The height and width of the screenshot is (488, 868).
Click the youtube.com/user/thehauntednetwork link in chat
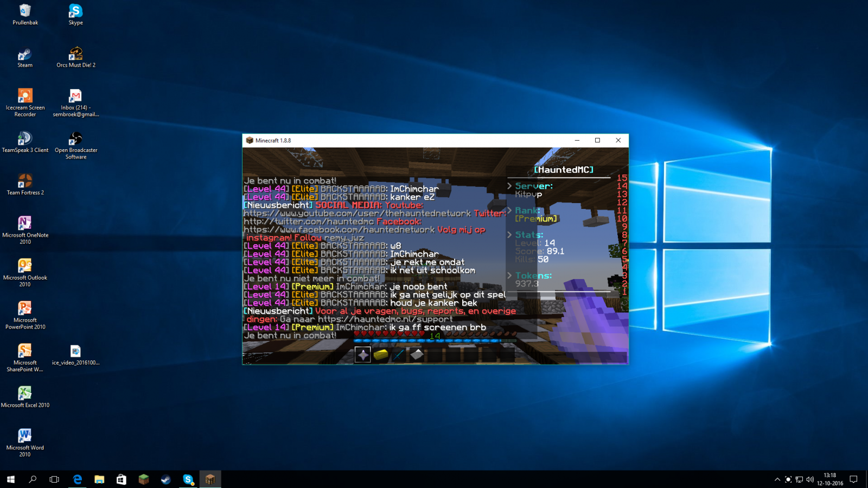tap(357, 213)
